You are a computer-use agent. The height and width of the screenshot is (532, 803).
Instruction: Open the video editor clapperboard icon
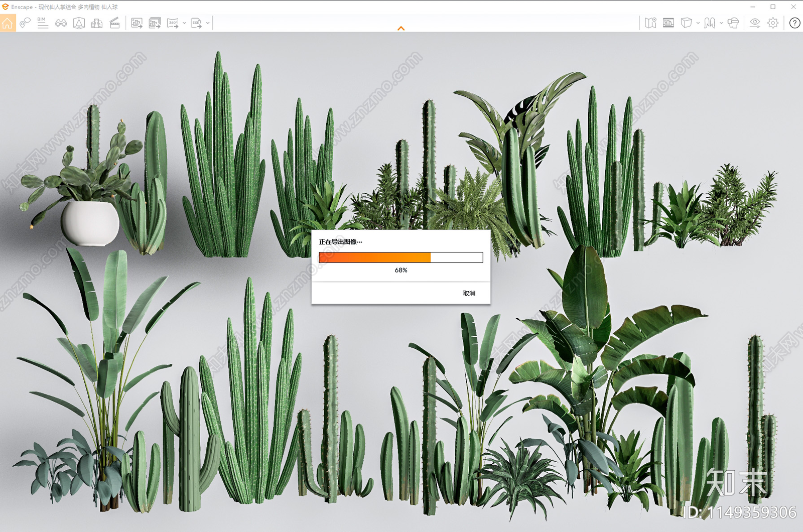[114, 23]
